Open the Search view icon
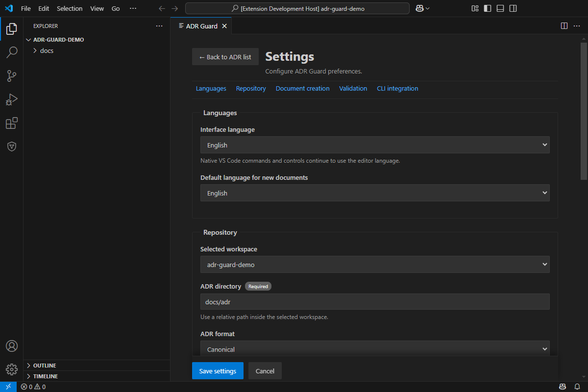Image resolution: width=588 pixels, height=392 pixels. tap(12, 52)
